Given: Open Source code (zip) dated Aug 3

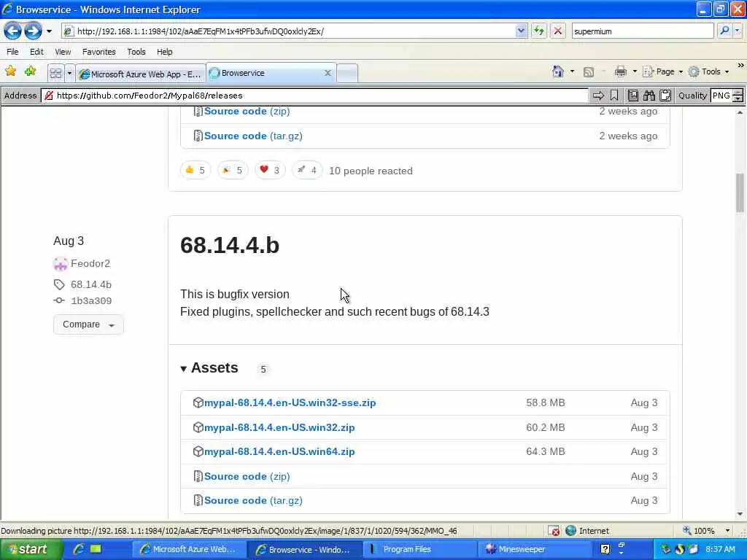Looking at the screenshot, I should coord(247,476).
